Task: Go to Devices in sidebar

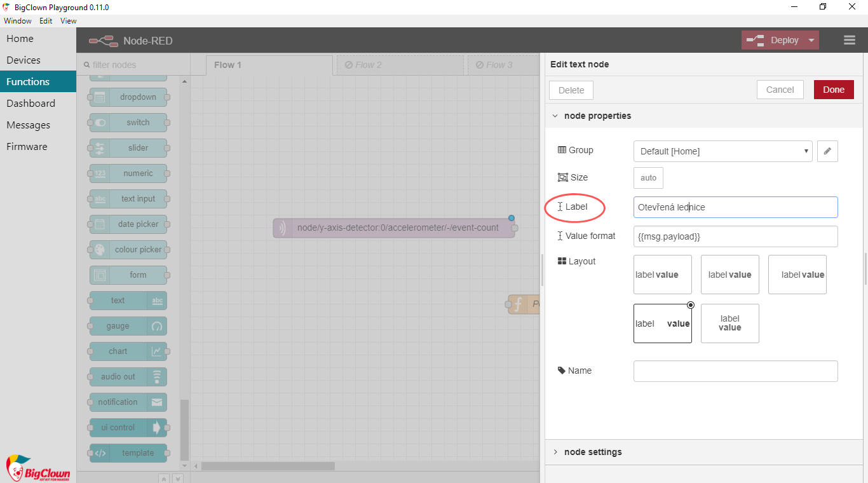Action: pos(38,60)
